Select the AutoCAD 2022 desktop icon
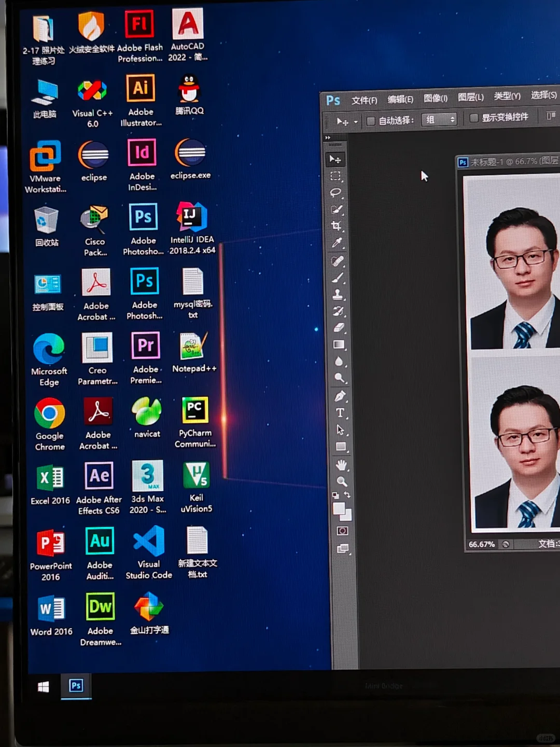 [188, 35]
